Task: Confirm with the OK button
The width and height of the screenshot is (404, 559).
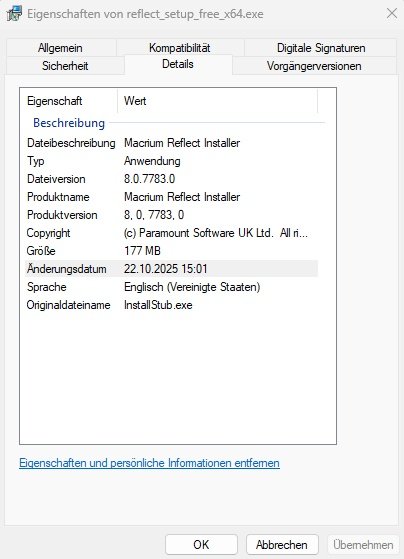Action: (201, 545)
